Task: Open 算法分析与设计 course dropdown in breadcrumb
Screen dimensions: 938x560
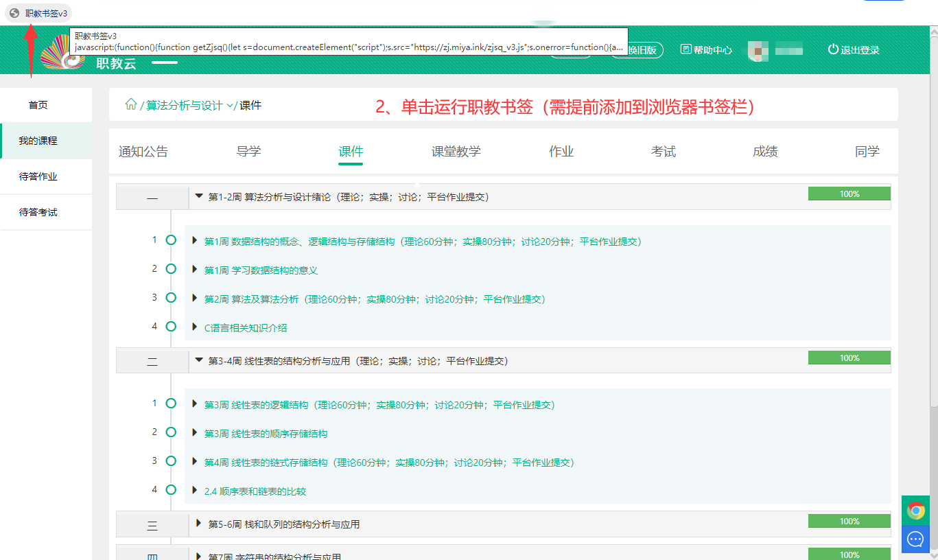Action: (x=190, y=105)
